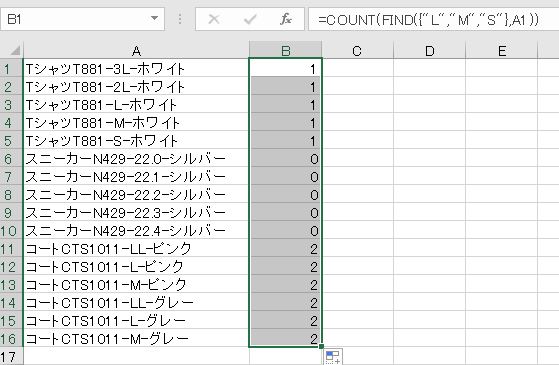Open Insert Function fx dialog
This screenshot has height=365, width=559.
pyautogui.click(x=286, y=19)
